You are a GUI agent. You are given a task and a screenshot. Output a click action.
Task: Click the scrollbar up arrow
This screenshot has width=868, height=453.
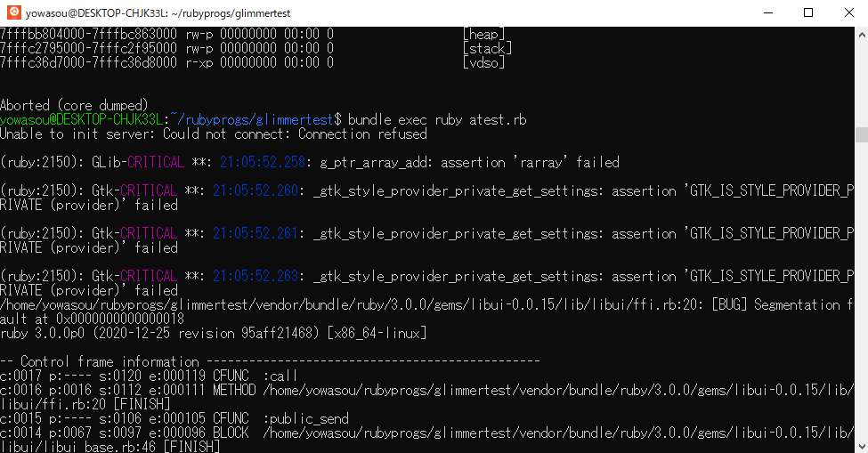[862, 35]
